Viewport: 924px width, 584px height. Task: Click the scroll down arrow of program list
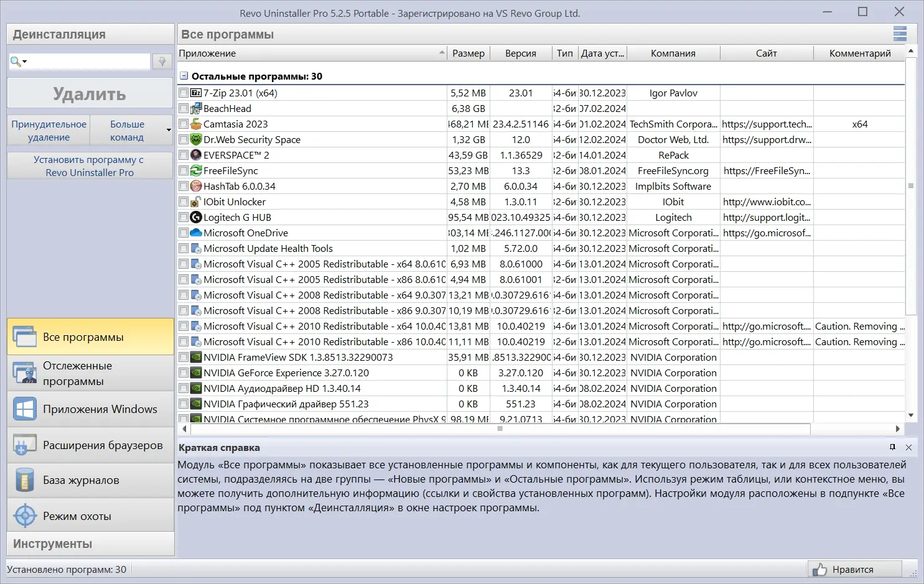pos(911,415)
